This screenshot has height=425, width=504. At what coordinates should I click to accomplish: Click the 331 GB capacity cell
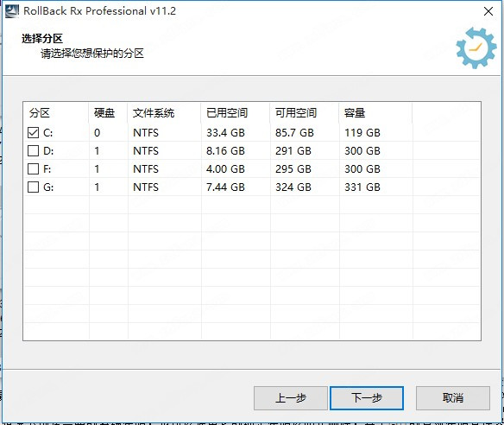[362, 187]
